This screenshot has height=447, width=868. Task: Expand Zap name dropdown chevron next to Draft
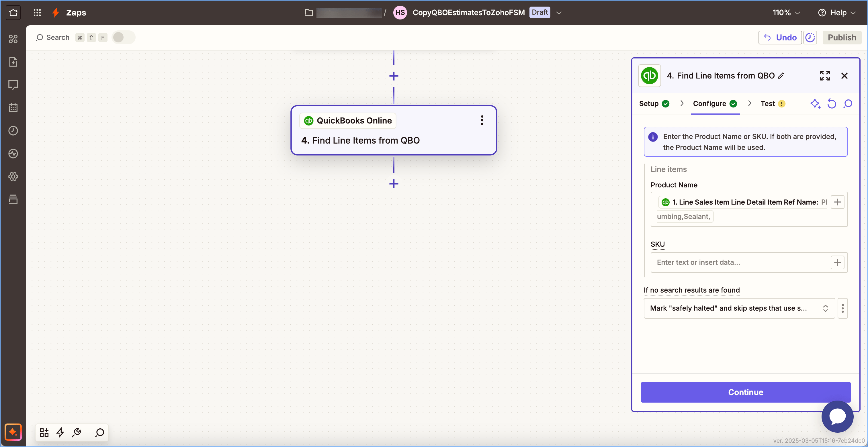tap(559, 13)
